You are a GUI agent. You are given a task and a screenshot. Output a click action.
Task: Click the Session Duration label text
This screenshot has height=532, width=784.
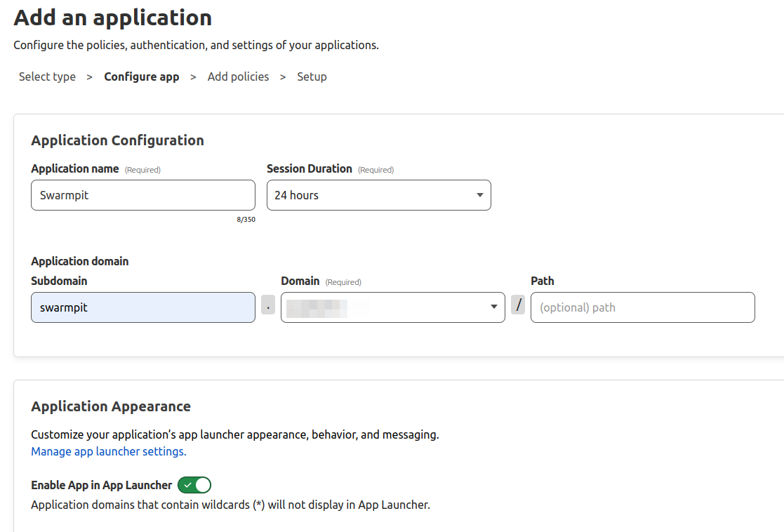pyautogui.click(x=310, y=168)
